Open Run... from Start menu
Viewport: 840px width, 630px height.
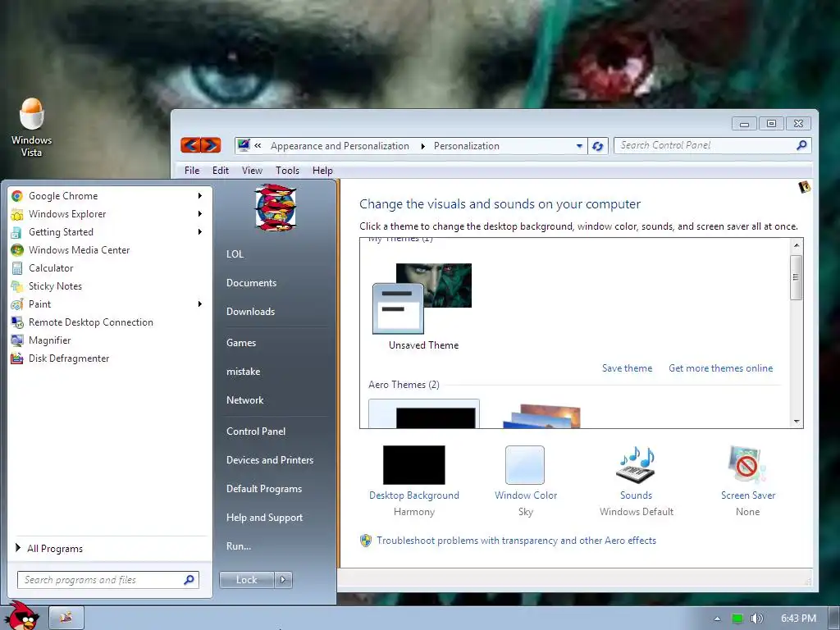[x=239, y=546]
